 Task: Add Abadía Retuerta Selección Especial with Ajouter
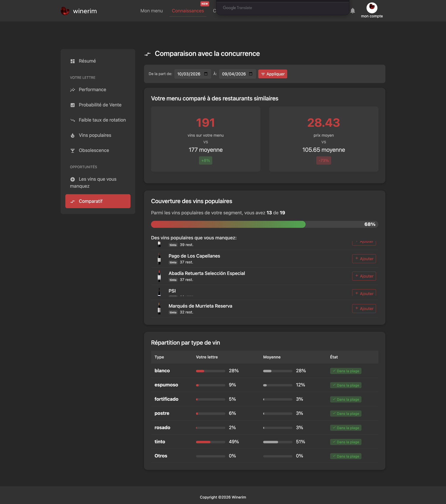point(364,276)
